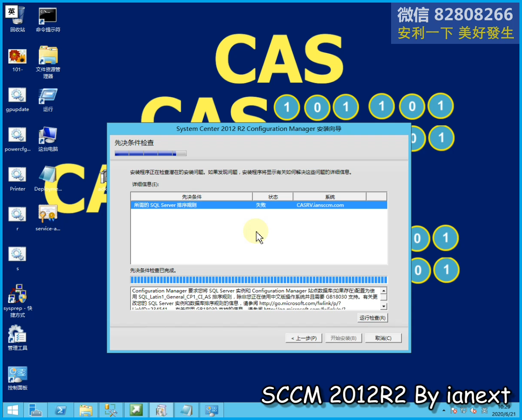Select the desktop icon labeled s
522x420 pixels.
click(18, 259)
